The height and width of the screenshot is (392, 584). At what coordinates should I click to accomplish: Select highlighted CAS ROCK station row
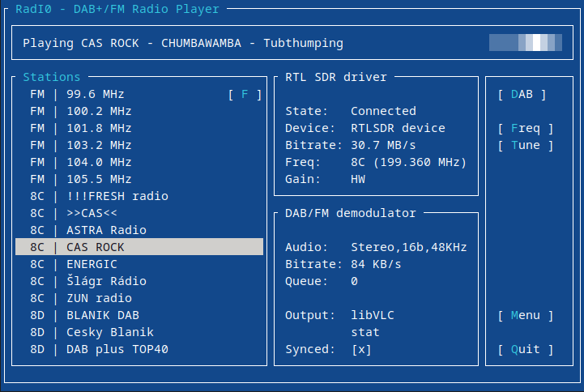point(139,247)
